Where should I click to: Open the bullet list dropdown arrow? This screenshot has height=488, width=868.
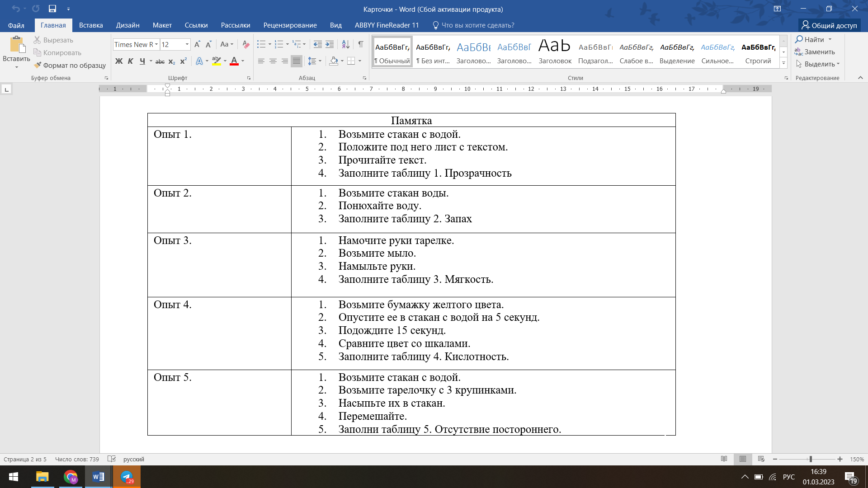[x=270, y=44]
